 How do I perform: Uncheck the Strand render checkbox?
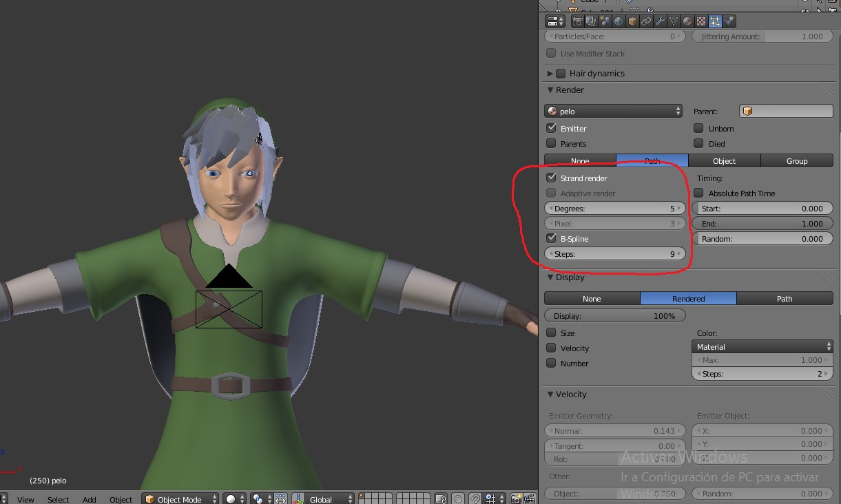(x=551, y=178)
